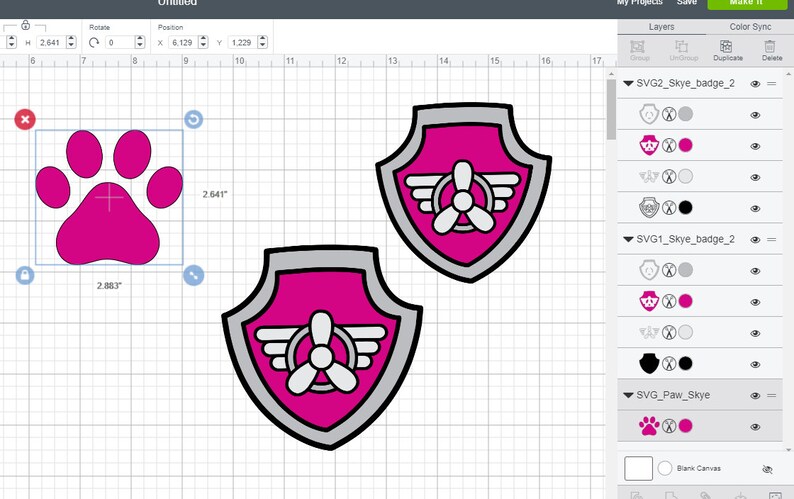Click cut icon on SVG2 black outline layer
Viewport: 794px width, 499px height.
pyautogui.click(x=669, y=208)
